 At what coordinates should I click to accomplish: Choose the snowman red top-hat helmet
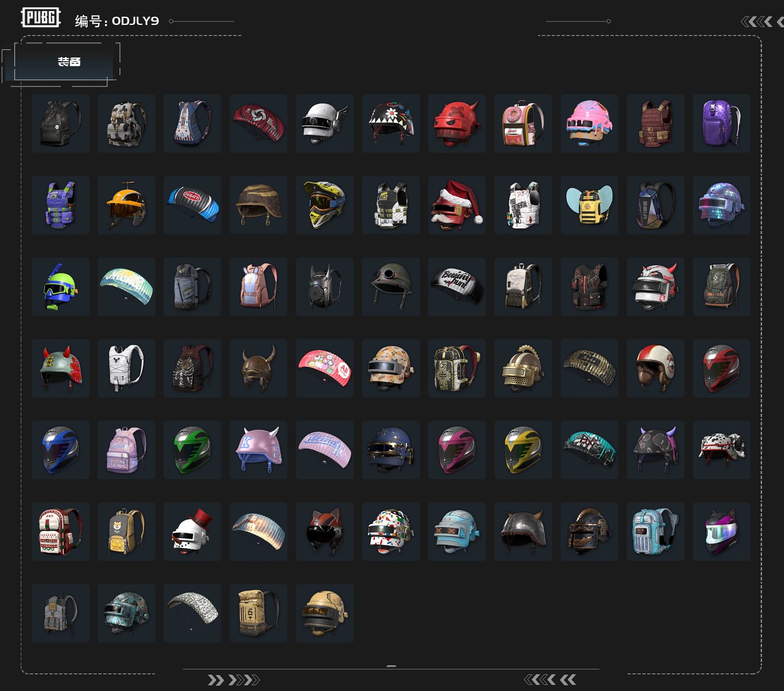tap(192, 531)
